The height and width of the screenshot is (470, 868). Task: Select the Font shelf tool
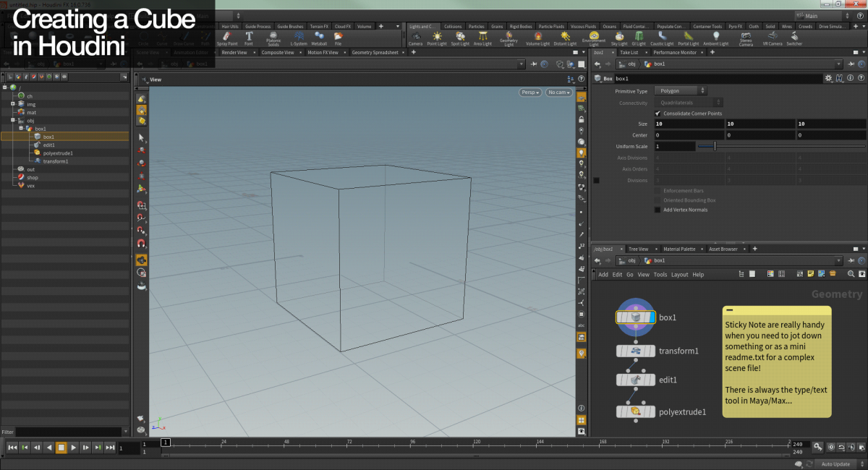coord(249,38)
